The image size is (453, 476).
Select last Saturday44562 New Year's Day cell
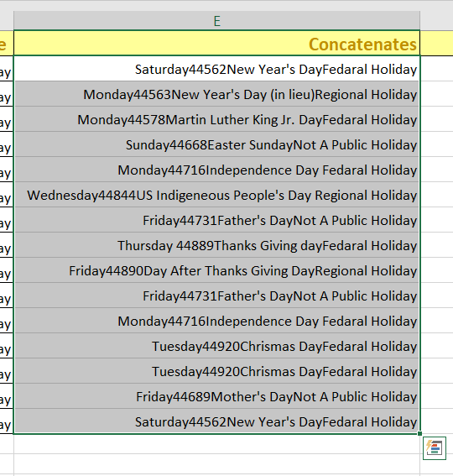217,421
